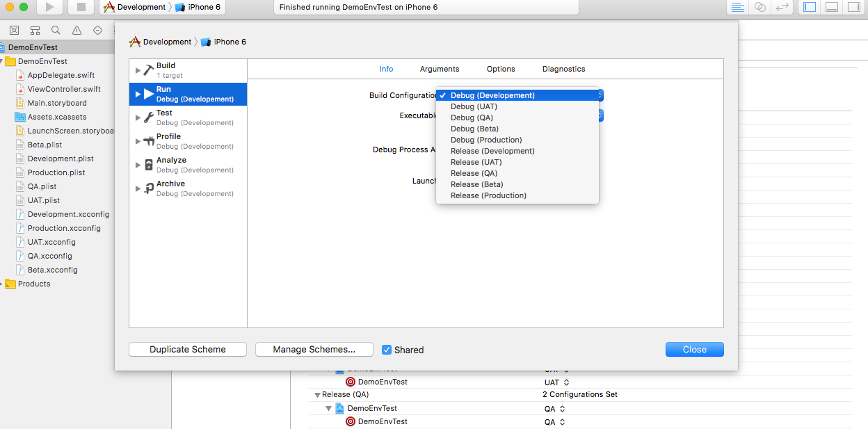Image resolution: width=868 pixels, height=429 pixels.
Task: Select the Run action in scheme list
Action: [x=188, y=94]
